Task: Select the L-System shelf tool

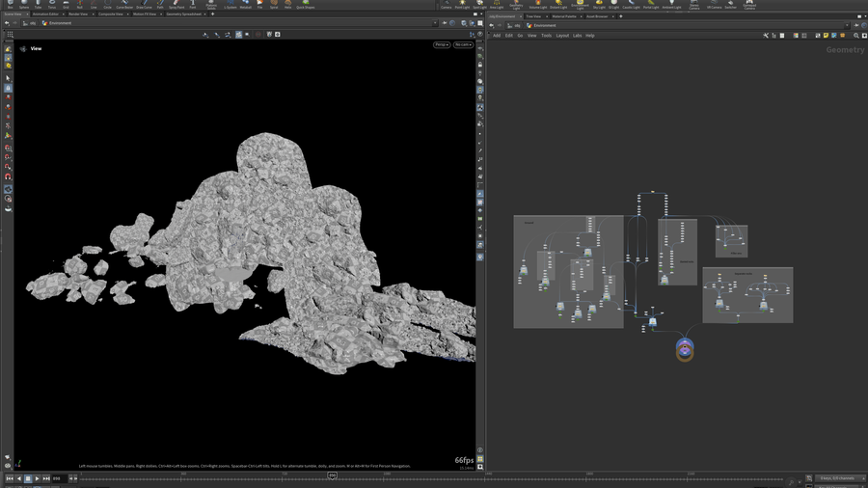Action: (231, 4)
